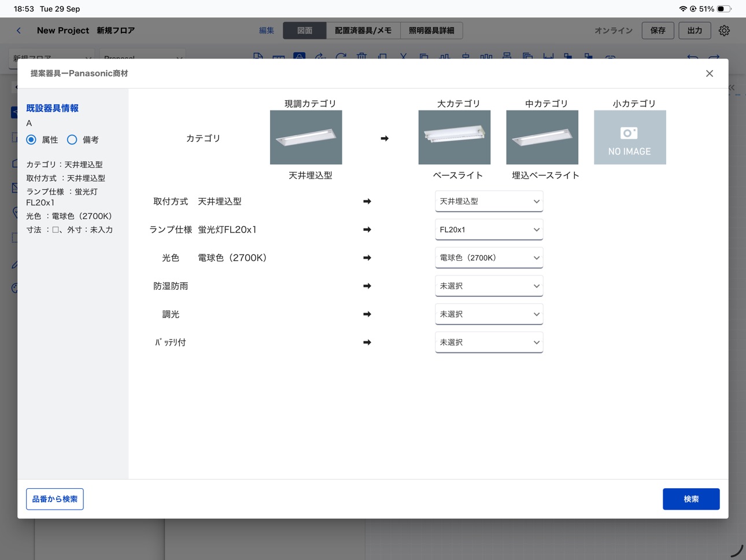Click the 品番から検索 button

click(55, 499)
